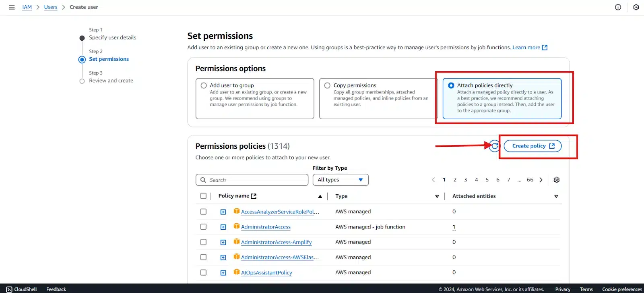Screen dimensions: 644x293
Task: Go to page 4 of policies
Action: 476,180
